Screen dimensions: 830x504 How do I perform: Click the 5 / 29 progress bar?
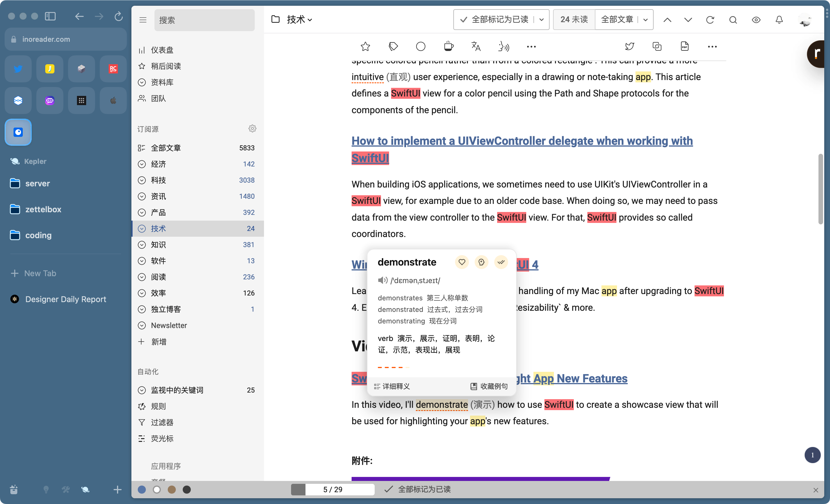(x=333, y=490)
